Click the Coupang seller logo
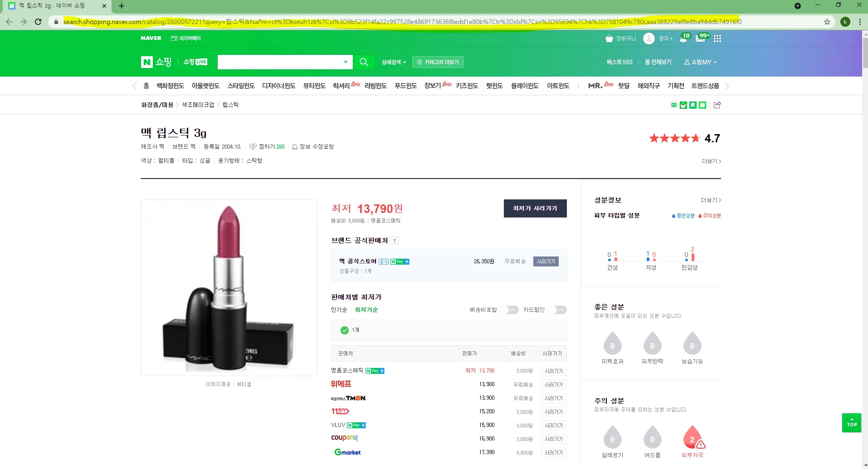868x469 pixels. 345,438
